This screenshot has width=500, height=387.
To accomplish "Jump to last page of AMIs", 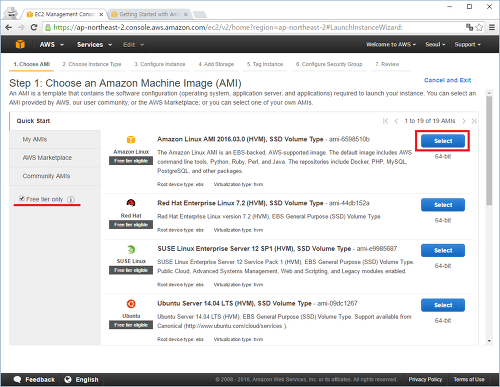I will click(474, 121).
